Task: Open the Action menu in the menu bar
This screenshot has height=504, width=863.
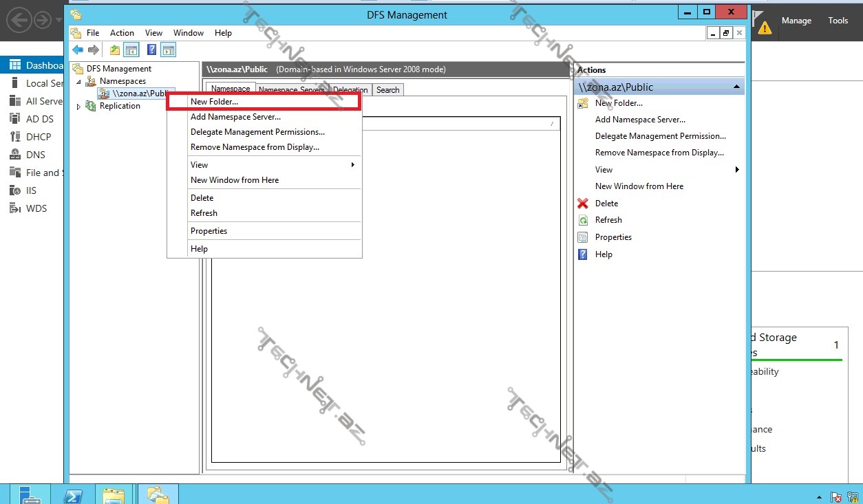Action: pos(122,33)
